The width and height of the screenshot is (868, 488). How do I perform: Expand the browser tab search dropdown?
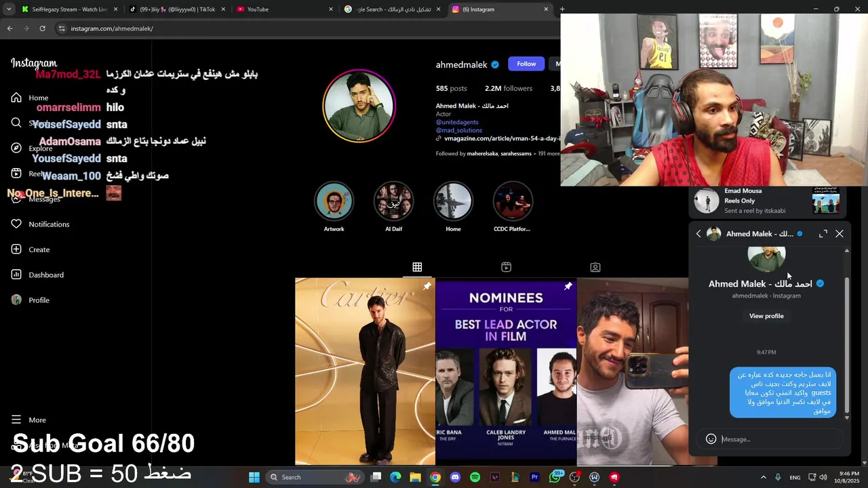pos(9,9)
